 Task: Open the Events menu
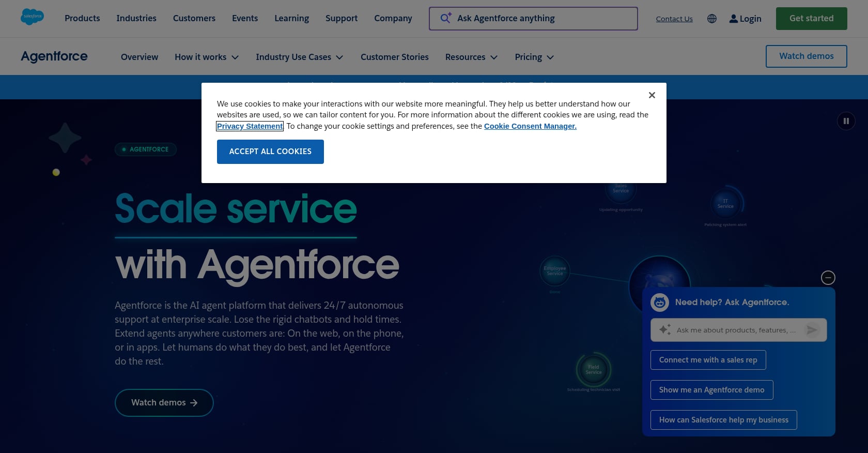[245, 18]
